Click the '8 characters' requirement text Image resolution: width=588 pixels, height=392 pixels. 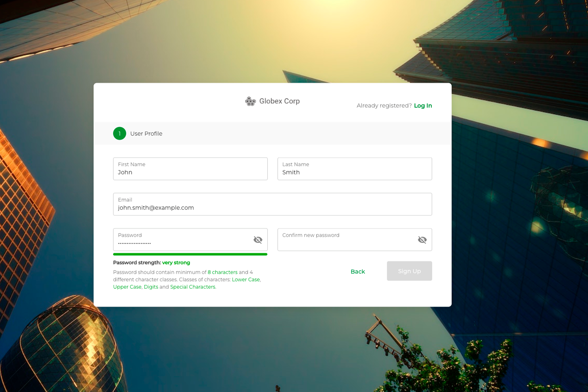222,272
